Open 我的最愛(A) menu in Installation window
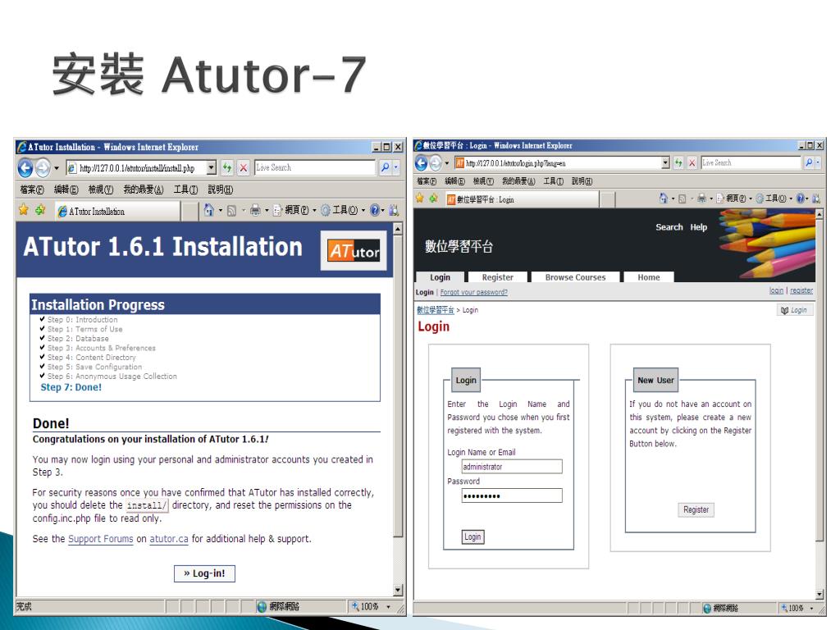The image size is (840, 630). [143, 189]
